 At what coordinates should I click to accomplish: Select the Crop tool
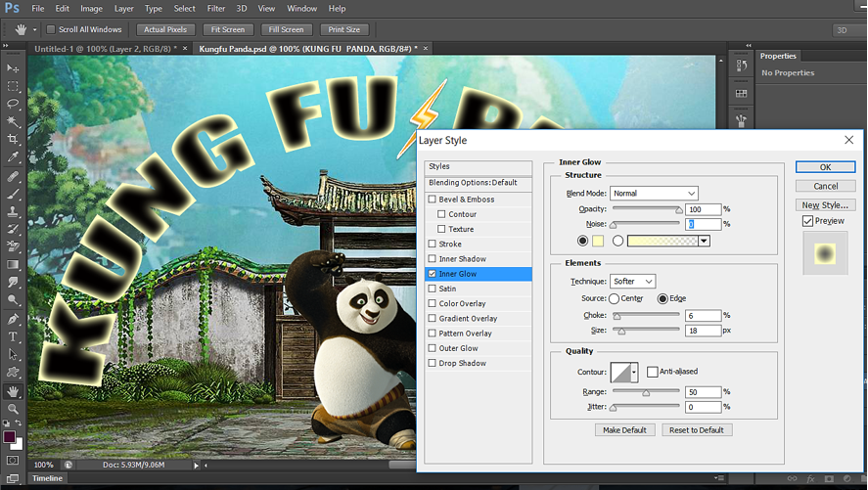coord(13,139)
